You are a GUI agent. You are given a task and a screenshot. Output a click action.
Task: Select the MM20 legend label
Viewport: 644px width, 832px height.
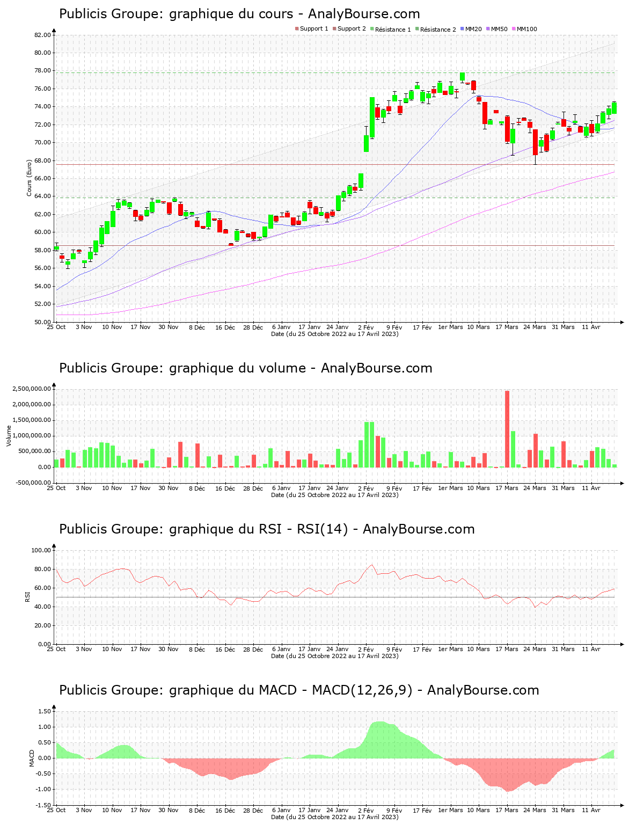click(x=473, y=29)
